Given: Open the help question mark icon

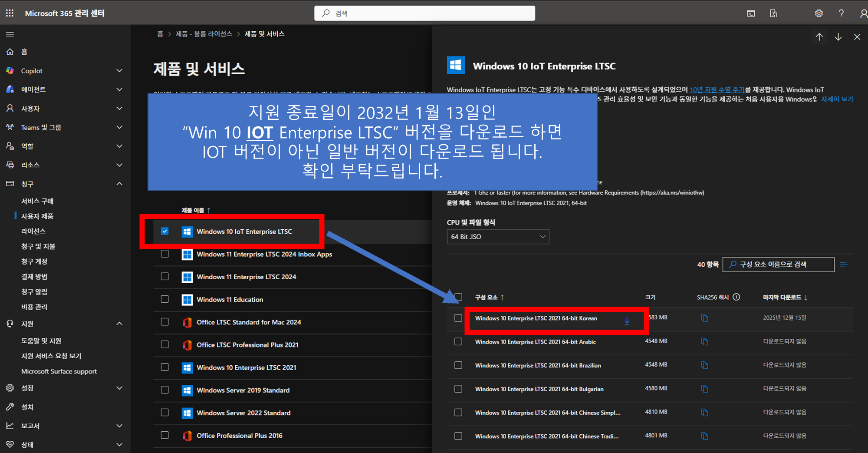Looking at the screenshot, I should coord(841,13).
